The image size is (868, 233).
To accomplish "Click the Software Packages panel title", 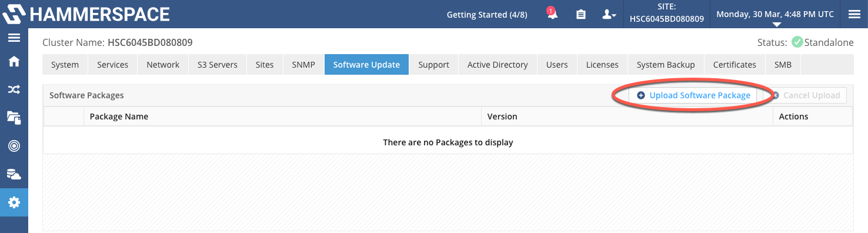I will (86, 95).
